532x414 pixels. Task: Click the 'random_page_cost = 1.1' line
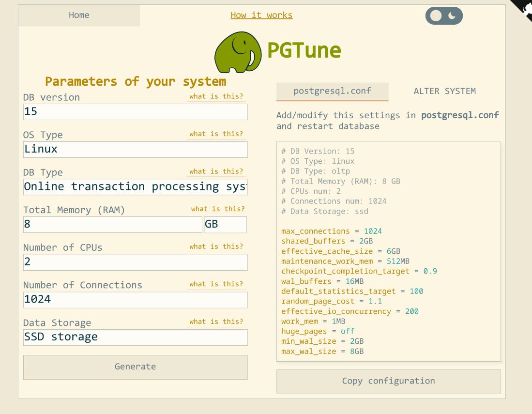332,301
